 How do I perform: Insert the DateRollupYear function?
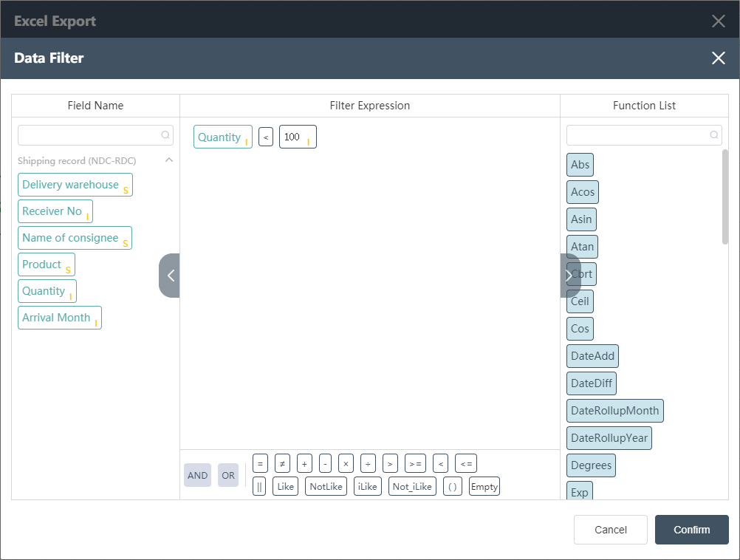[609, 438]
